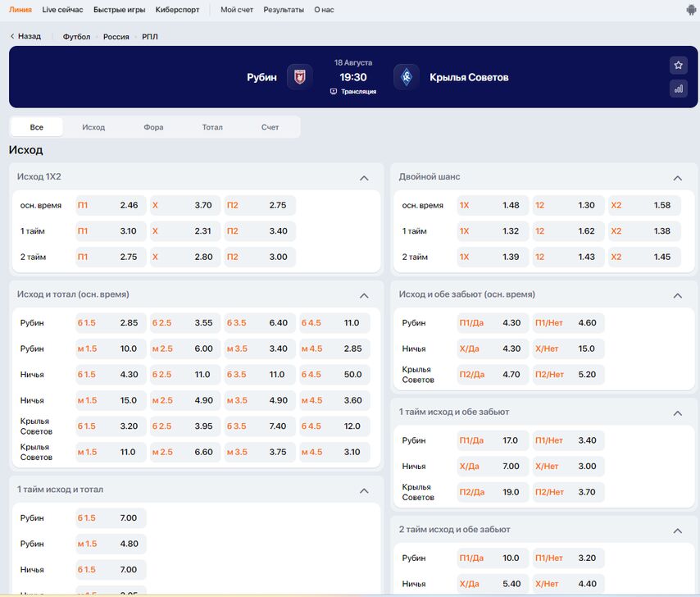The image size is (700, 597).
Task: Switch to the Фора tab
Action: [153, 127]
